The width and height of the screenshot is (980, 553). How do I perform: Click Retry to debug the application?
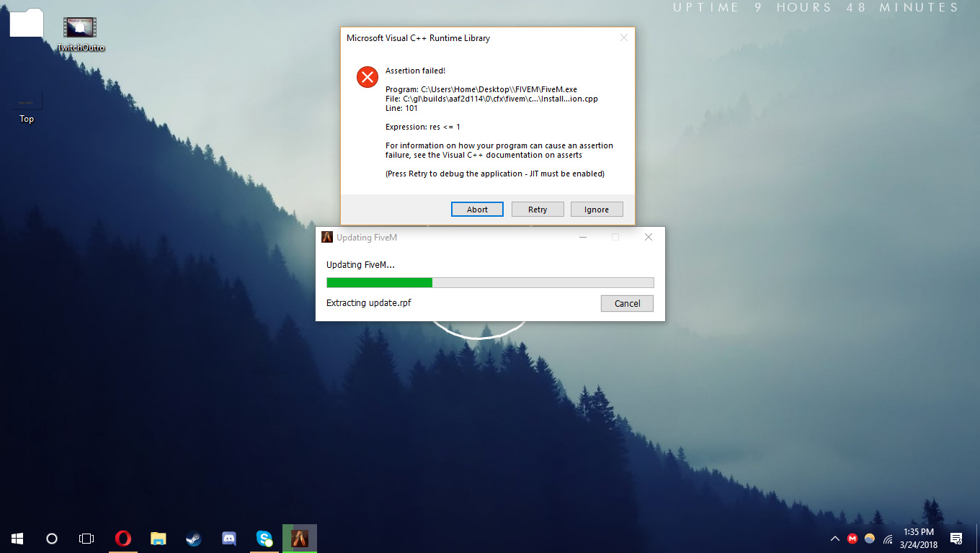pos(538,210)
